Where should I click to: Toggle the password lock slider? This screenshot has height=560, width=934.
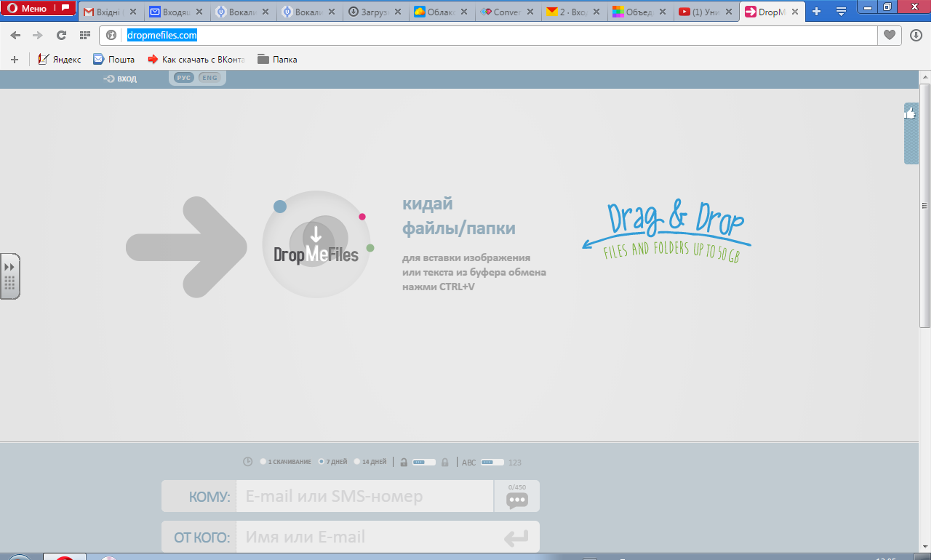[x=424, y=462]
